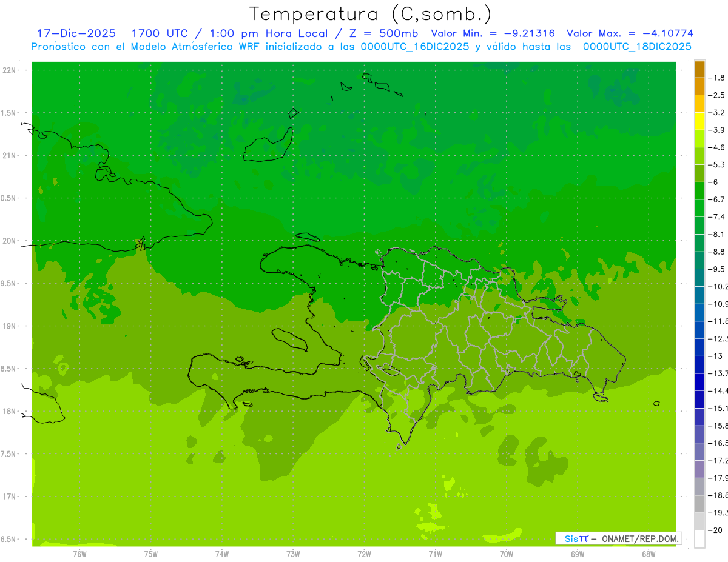Click the '-11.6' colorbar label

click(x=718, y=321)
